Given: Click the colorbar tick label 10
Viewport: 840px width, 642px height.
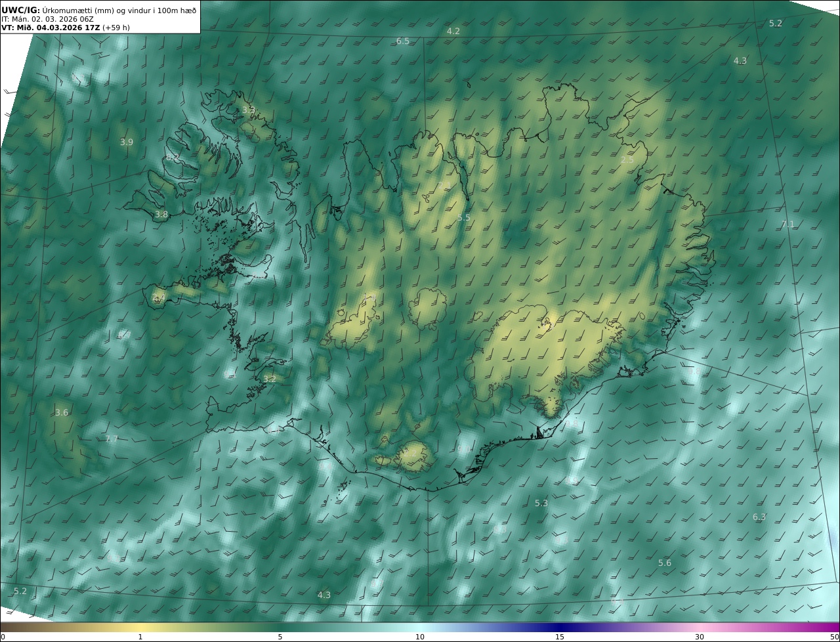Looking at the screenshot, I should pyautogui.click(x=420, y=637).
